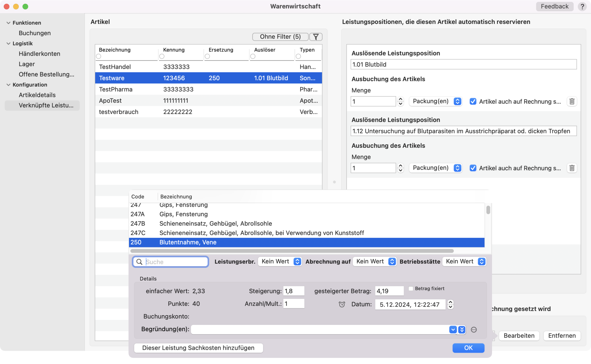Open the article filter funnel icon
This screenshot has height=364, width=591.
point(316,37)
